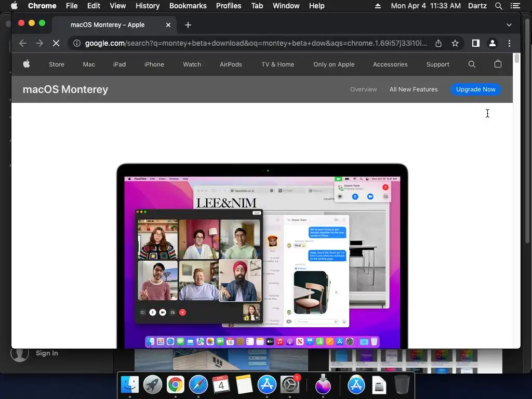The width and height of the screenshot is (532, 399).
Task: Open the Tab menu
Action: [x=257, y=6]
